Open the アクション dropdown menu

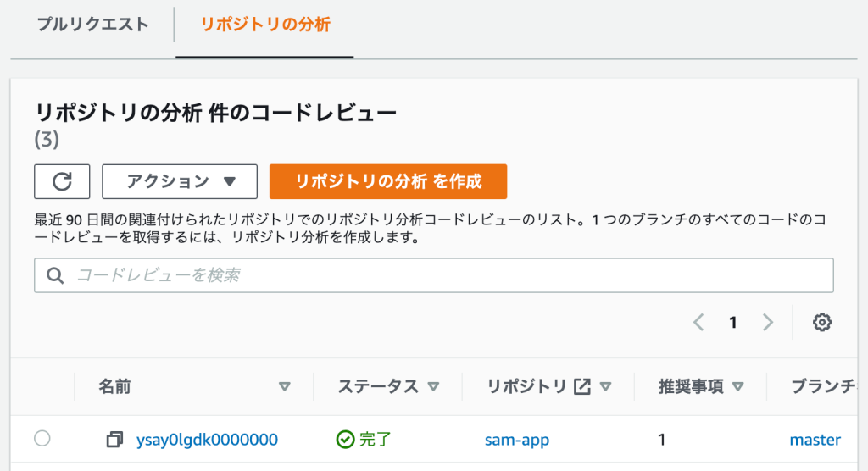tap(180, 181)
